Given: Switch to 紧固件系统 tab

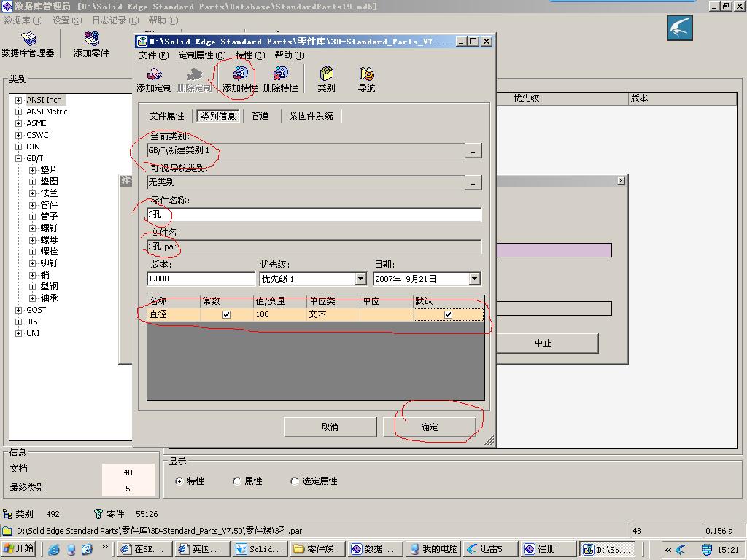Looking at the screenshot, I should pos(311,116).
